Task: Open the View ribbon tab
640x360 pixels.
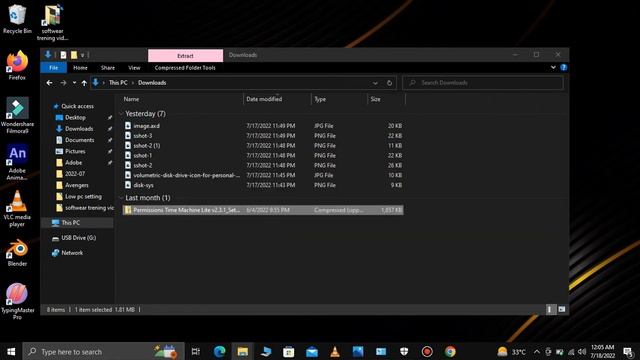Action: 134,68
